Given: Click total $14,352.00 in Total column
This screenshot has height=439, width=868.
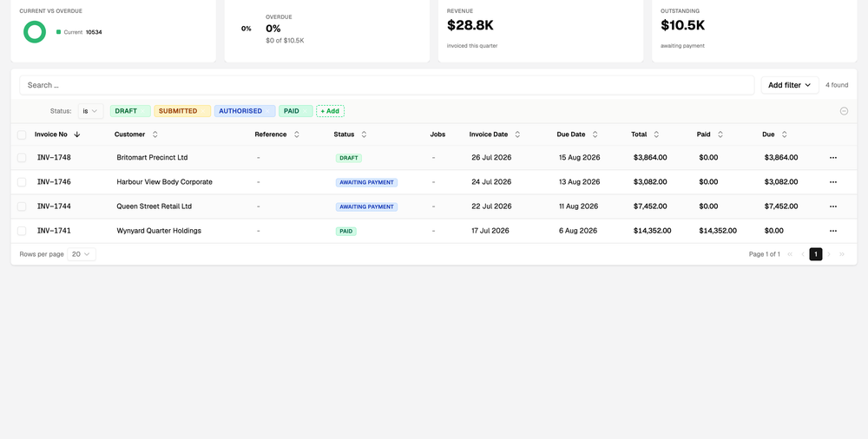Looking at the screenshot, I should tap(652, 231).
